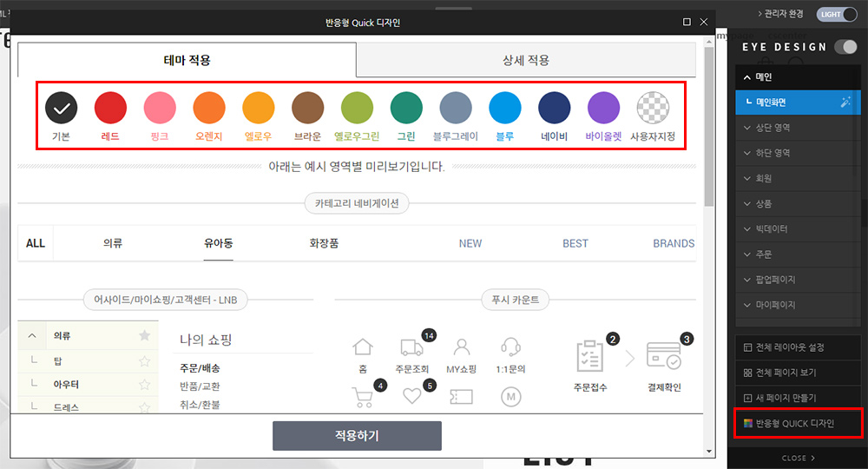
Task: Open 전체 레이아웃 설정
Action: 798,347
